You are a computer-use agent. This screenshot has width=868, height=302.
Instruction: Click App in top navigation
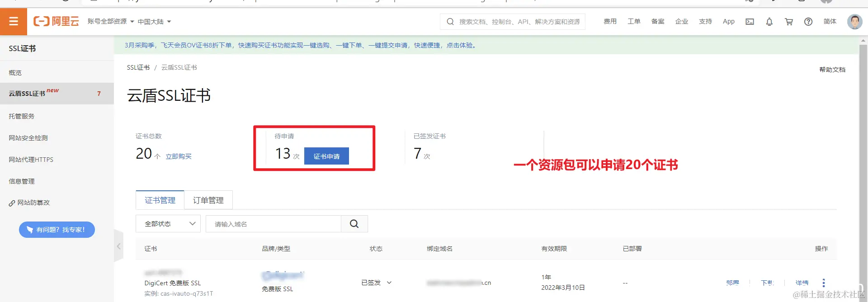click(729, 21)
